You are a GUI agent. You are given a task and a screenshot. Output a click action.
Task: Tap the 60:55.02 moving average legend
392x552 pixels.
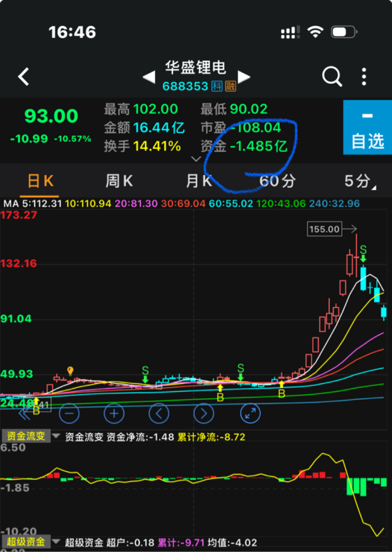pos(231,203)
